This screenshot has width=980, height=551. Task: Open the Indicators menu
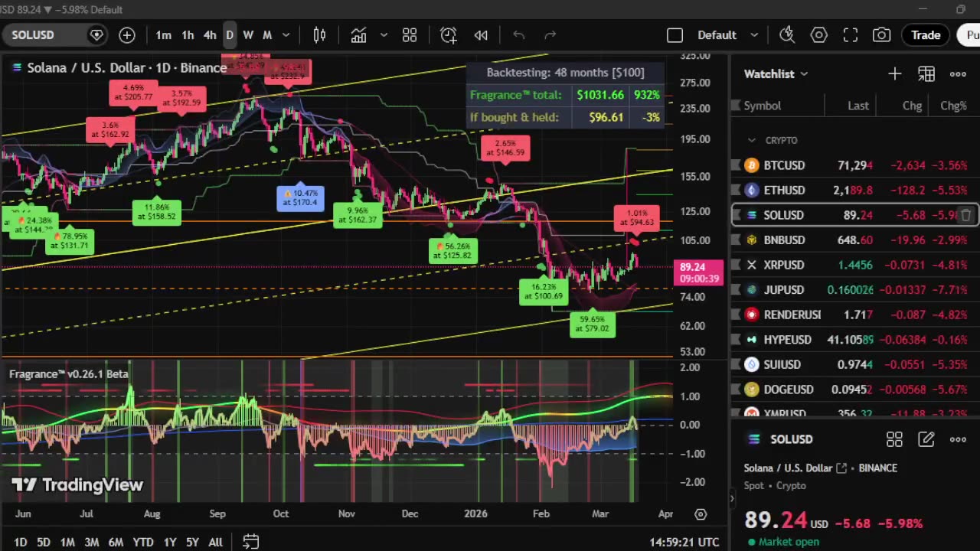[358, 35]
